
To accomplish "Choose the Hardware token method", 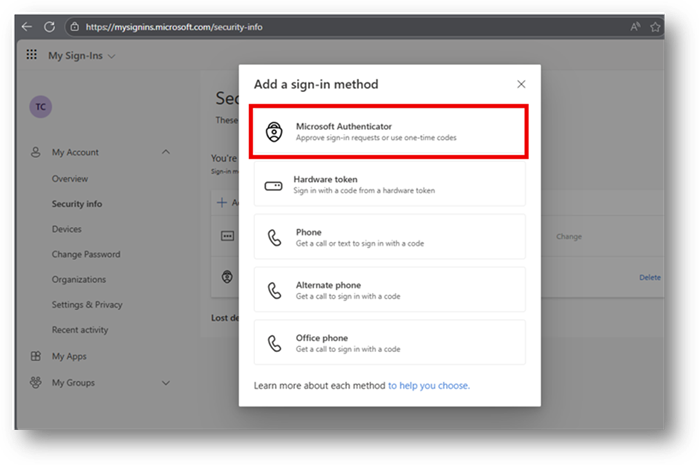I will pos(389,185).
